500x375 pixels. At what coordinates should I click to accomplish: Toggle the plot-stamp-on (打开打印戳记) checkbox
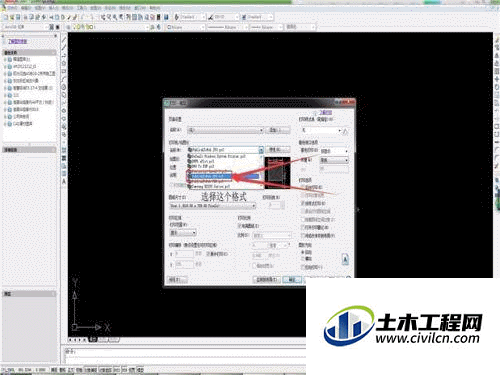click(x=303, y=227)
